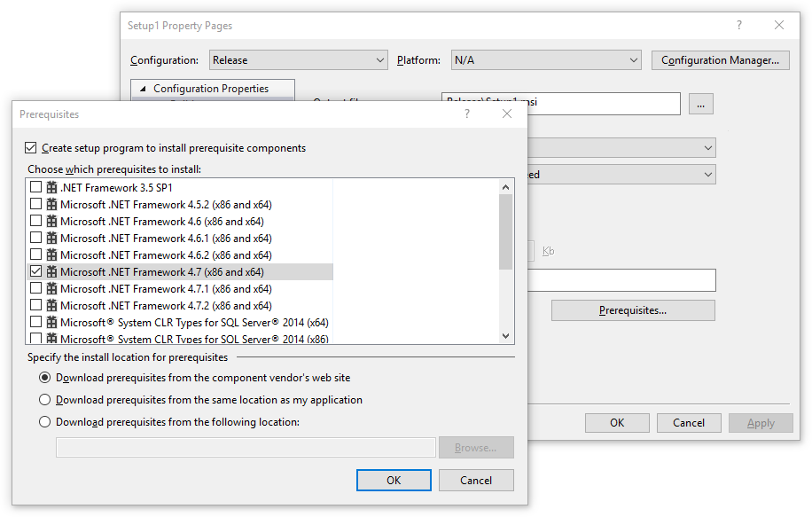Click the ellipsis browse button for output file
The image size is (812, 517).
click(700, 104)
